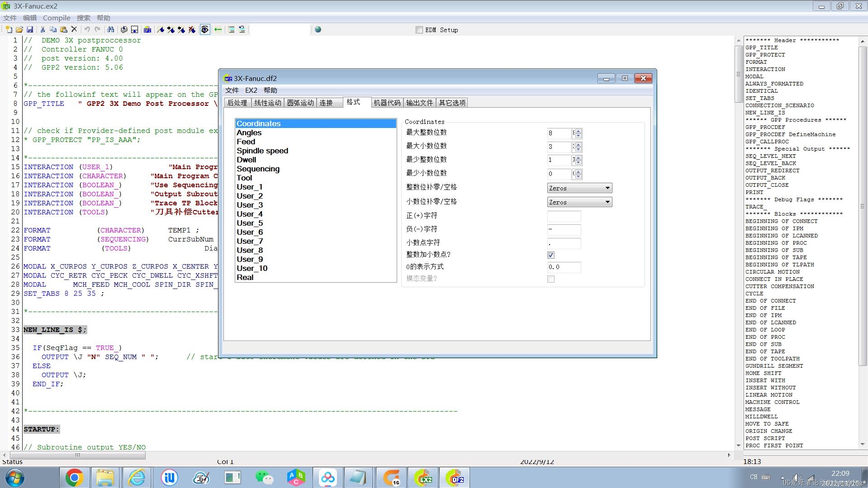Switch to the 线性运动 tab
The image size is (868, 488).
click(x=267, y=103)
